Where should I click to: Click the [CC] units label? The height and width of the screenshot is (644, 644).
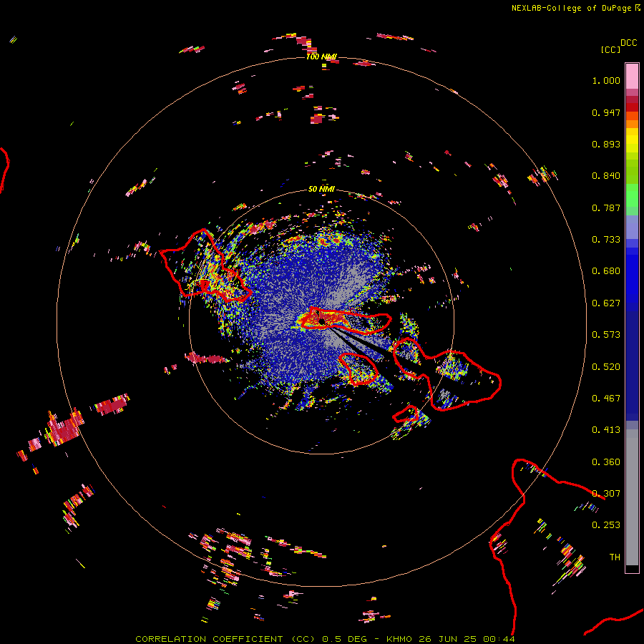(610, 49)
